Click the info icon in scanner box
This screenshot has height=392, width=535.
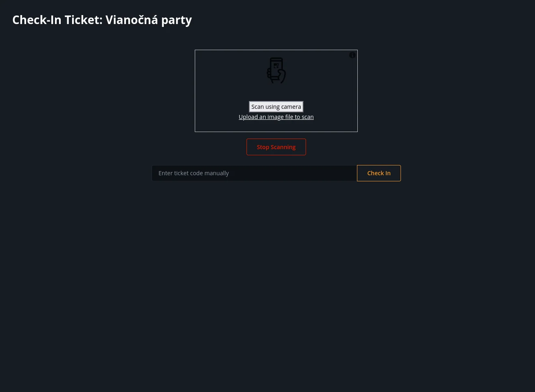pyautogui.click(x=352, y=55)
